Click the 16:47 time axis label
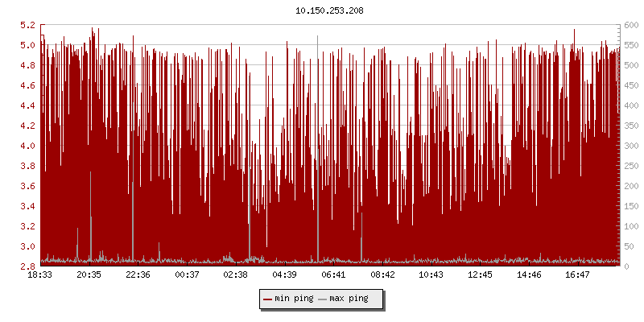 [x=577, y=275]
